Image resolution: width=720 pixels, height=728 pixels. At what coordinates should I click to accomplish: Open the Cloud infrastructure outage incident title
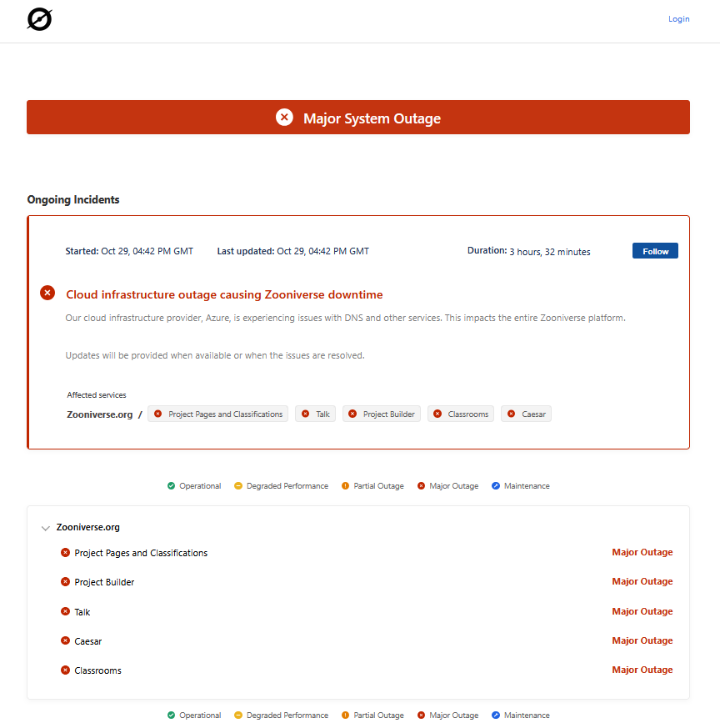click(224, 294)
